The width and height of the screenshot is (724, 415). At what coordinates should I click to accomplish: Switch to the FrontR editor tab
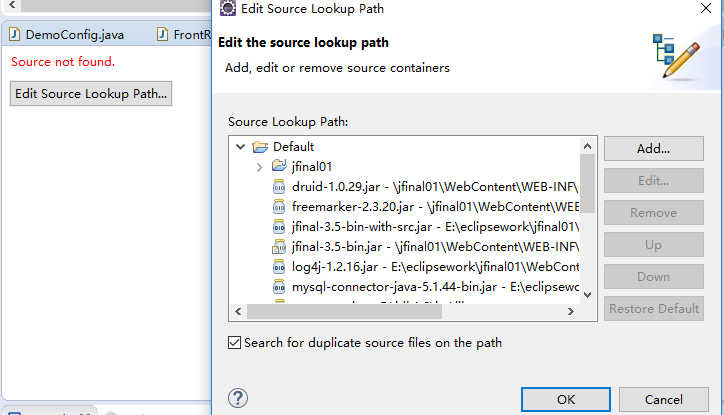[x=184, y=35]
